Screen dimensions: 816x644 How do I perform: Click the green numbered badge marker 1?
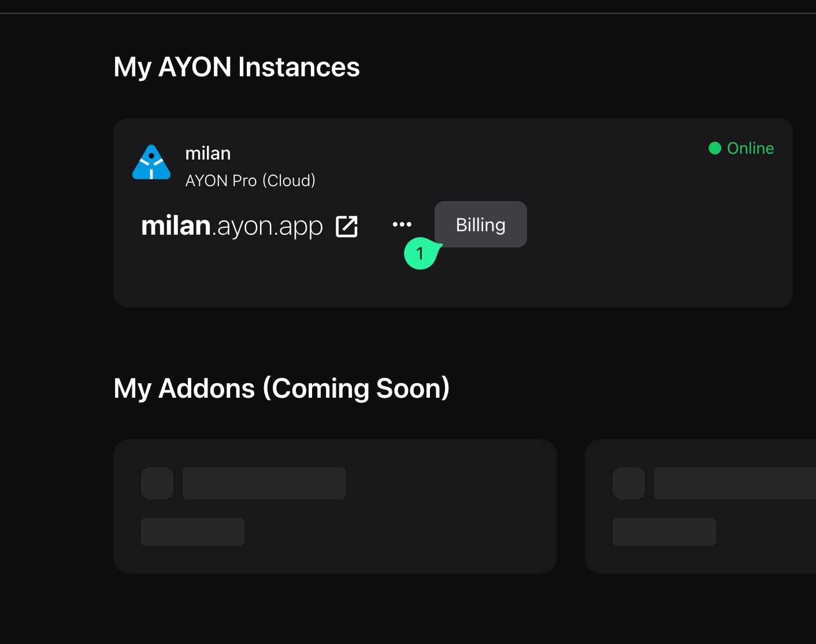[421, 253]
